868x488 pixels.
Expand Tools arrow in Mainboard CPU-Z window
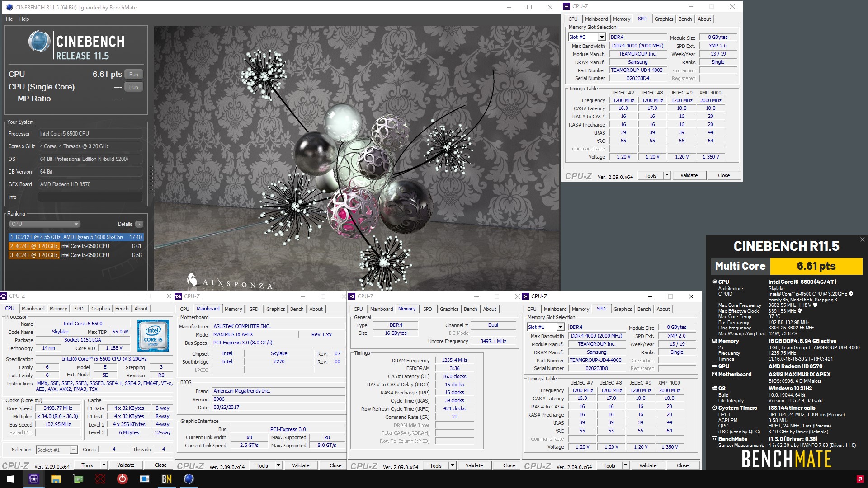[x=278, y=465]
